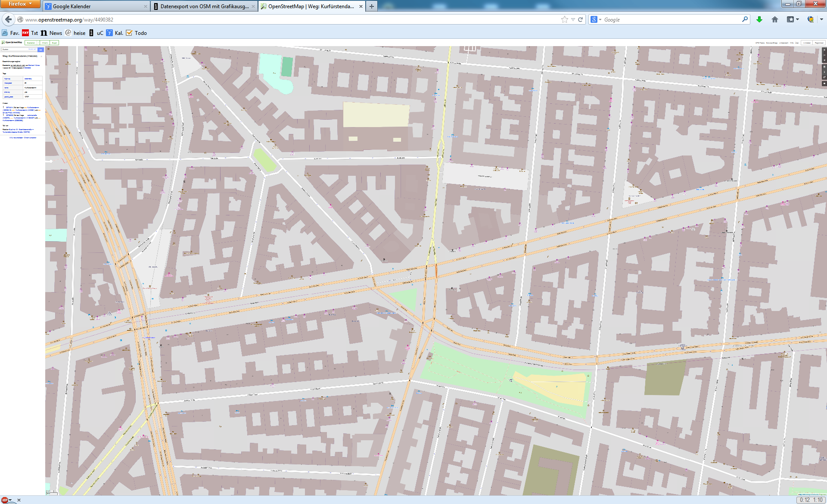The width and height of the screenshot is (827, 504).
Task: Zoom in the map with the plus control
Action: point(824,50)
